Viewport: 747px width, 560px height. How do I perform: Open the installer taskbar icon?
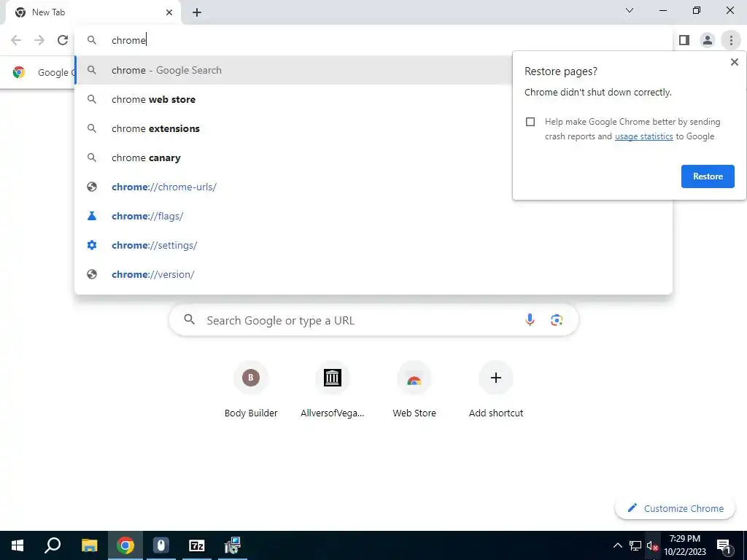tap(233, 545)
